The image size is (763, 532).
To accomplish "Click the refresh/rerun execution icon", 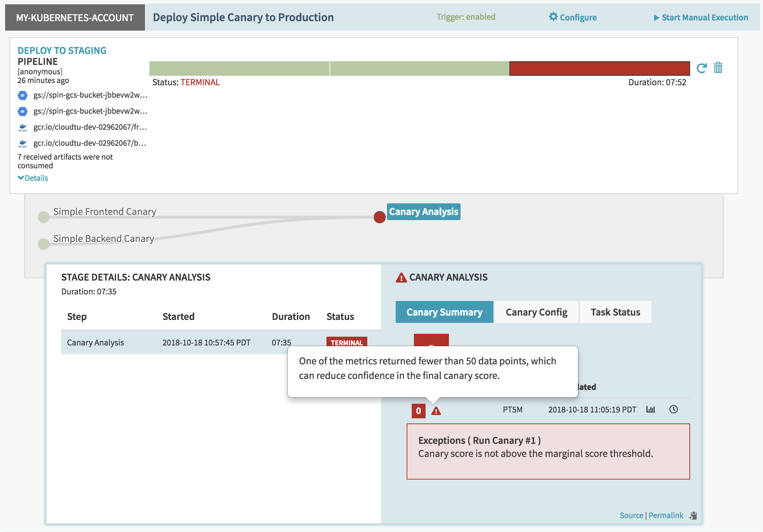I will [701, 68].
